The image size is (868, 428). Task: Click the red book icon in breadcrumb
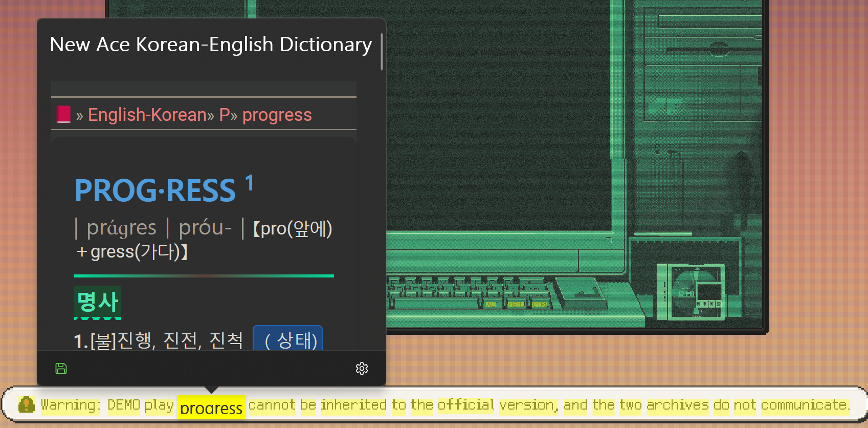coord(63,114)
